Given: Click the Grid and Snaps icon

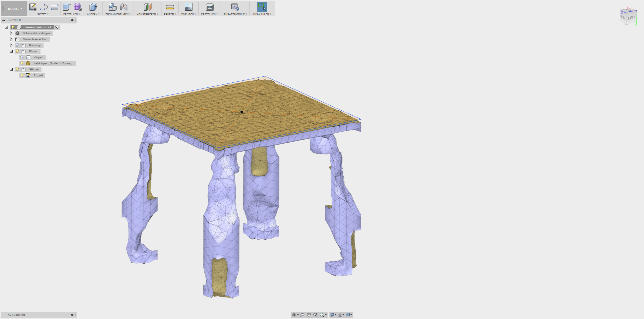Looking at the screenshot, I should point(340,315).
